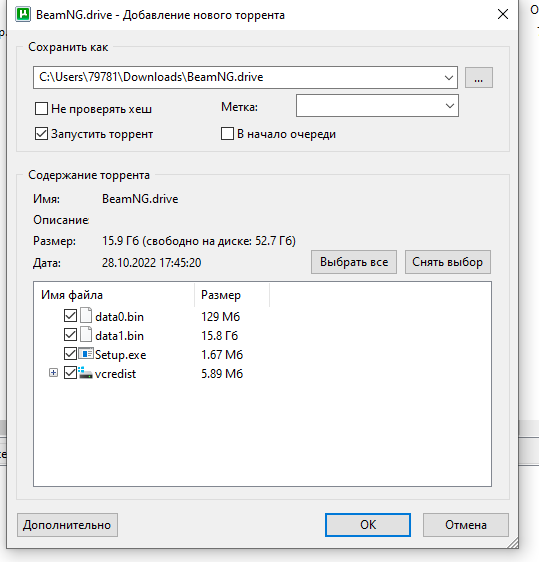Uncheck 'Запустить торрент' option
This screenshot has height=562, width=539.
coord(42,134)
